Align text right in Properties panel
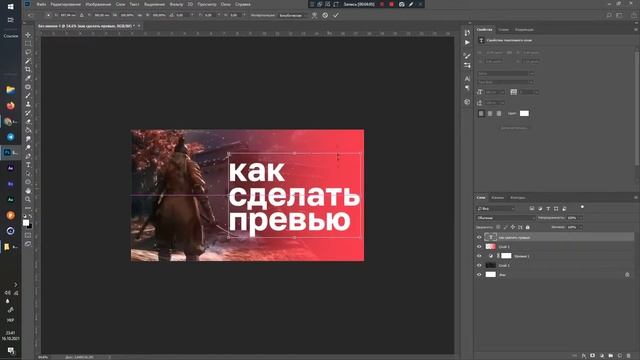Viewport: 640px width, 360px height. (498, 113)
